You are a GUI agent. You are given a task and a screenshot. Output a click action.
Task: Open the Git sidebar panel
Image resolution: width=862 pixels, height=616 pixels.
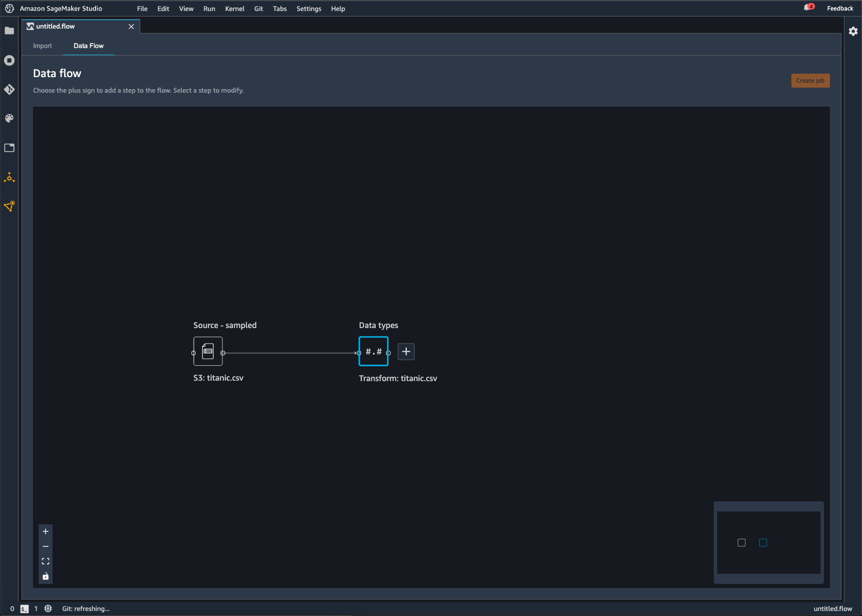point(9,89)
